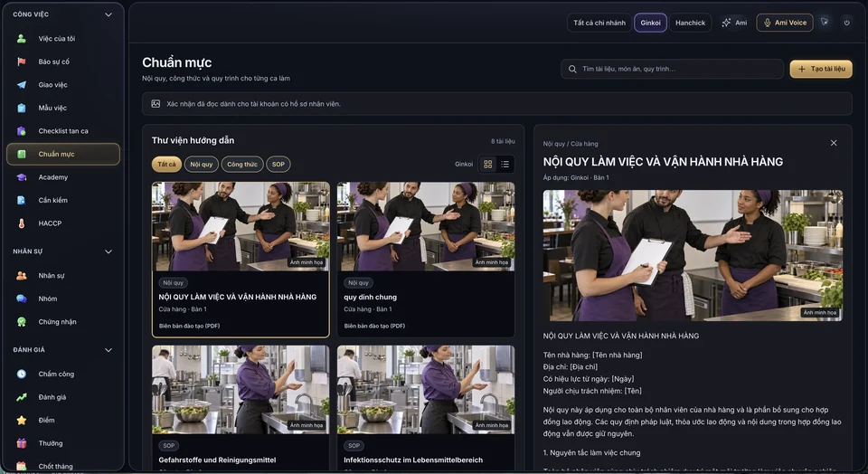The image size is (868, 474).
Task: Open Mẫu việc templates
Action: 62,108
